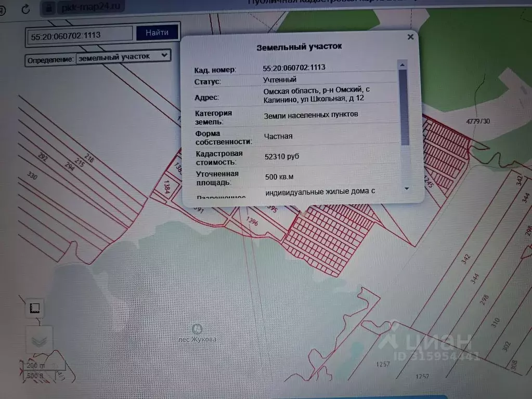This screenshot has width=532, height=399.
Task: Click the Кад. номер label
Action: 215,70
